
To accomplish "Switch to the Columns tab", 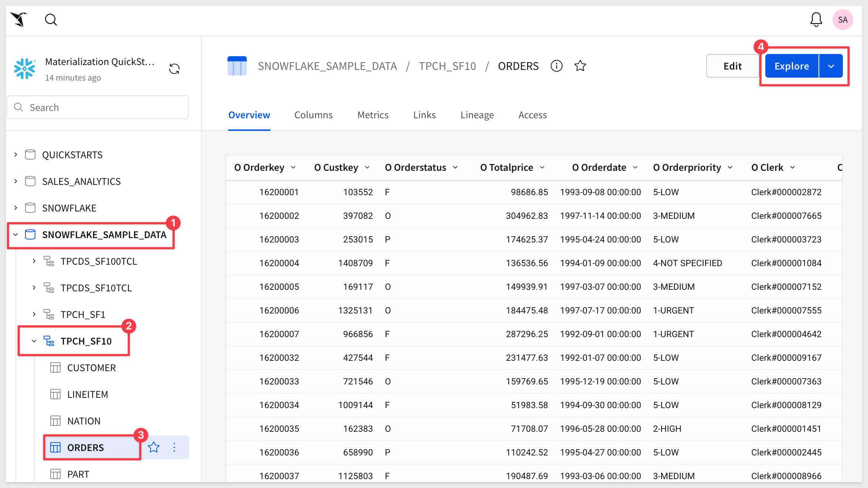I will click(x=314, y=115).
